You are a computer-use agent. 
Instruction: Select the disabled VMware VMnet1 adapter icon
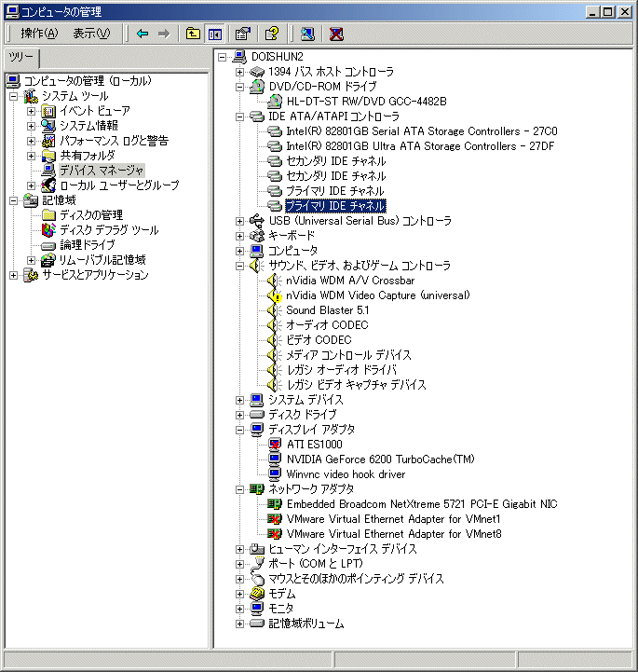pos(275,519)
